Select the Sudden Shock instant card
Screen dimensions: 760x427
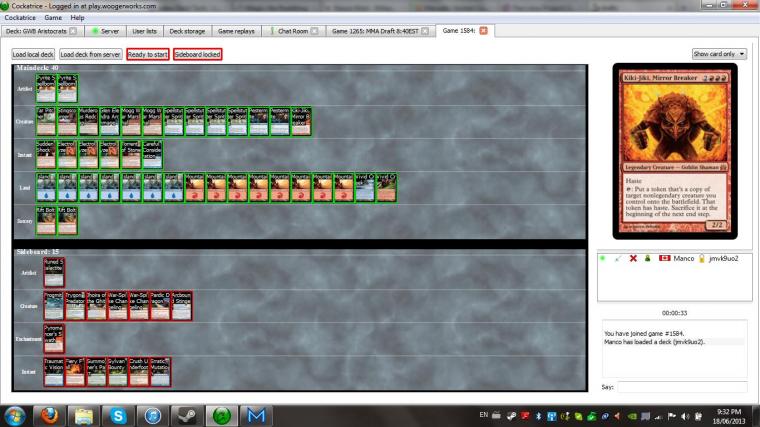46,155
